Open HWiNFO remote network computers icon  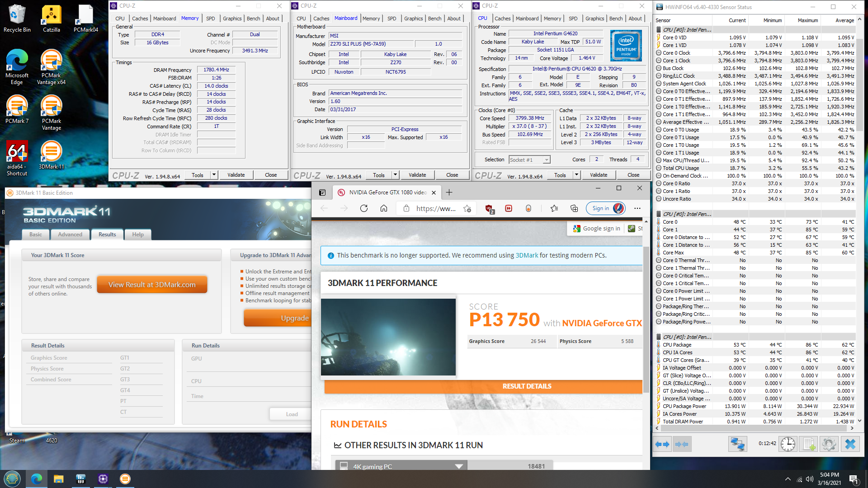pyautogui.click(x=737, y=444)
